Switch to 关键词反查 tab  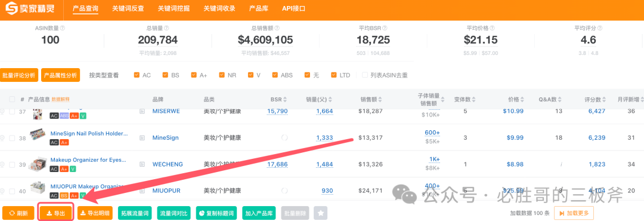click(128, 8)
